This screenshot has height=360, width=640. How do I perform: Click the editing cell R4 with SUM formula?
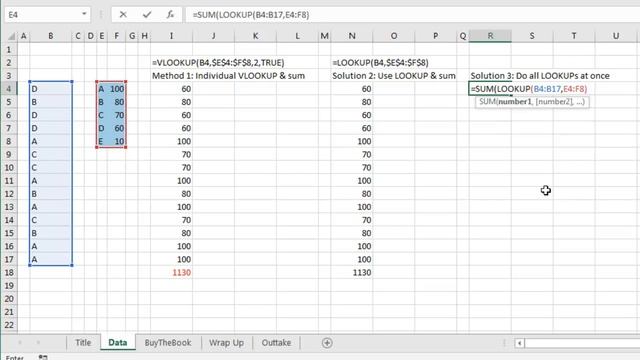(x=490, y=89)
